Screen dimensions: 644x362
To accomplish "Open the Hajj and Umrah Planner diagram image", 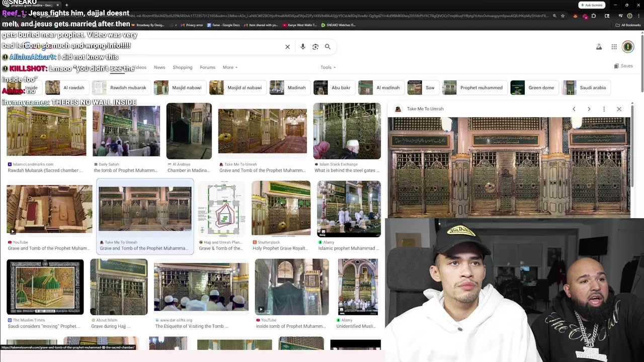I will coord(222,209).
